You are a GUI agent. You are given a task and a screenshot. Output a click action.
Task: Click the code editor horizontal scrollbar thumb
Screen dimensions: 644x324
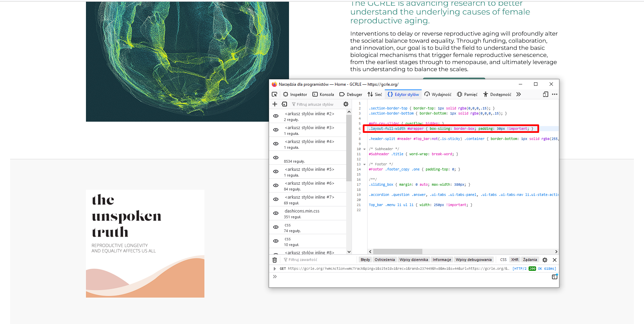(398, 251)
